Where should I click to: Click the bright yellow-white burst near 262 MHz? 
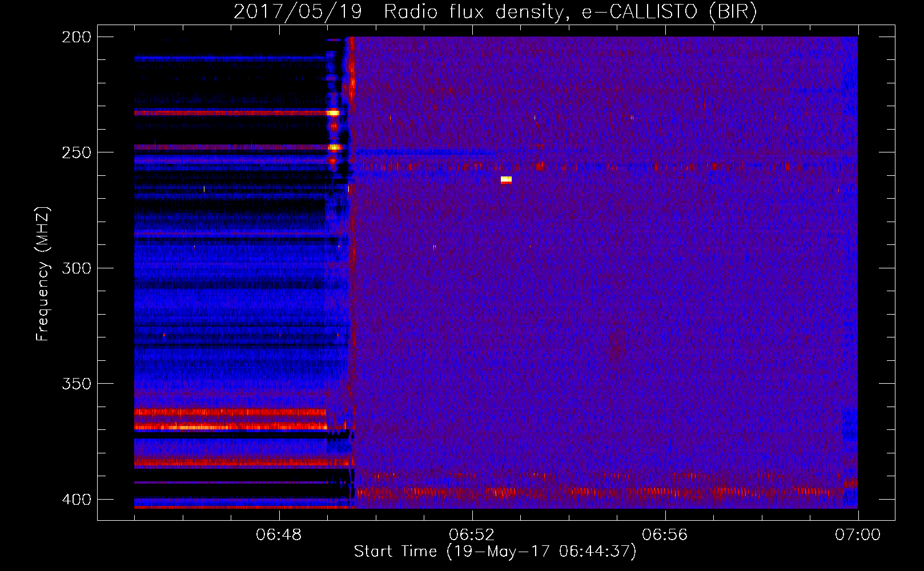(506, 180)
